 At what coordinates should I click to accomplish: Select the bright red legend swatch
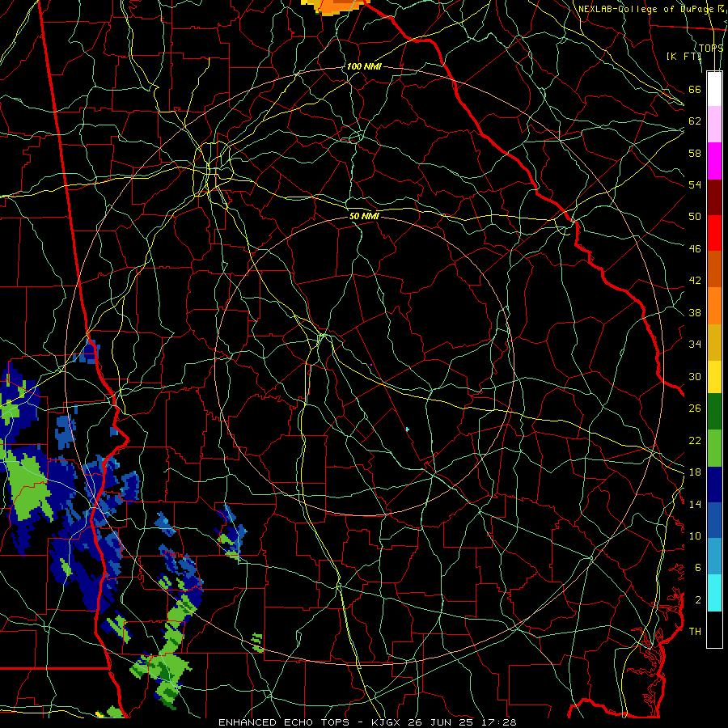(714, 233)
